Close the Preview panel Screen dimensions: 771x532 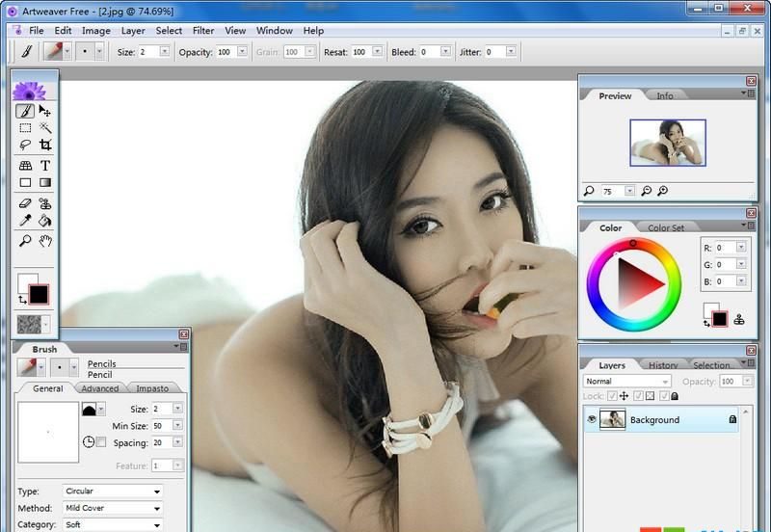[x=751, y=81]
